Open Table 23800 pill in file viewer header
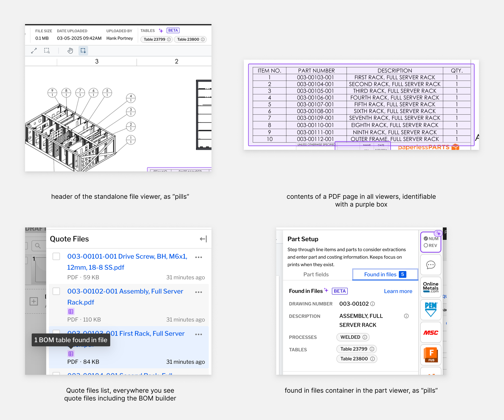The height and width of the screenshot is (420, 504). coord(190,39)
